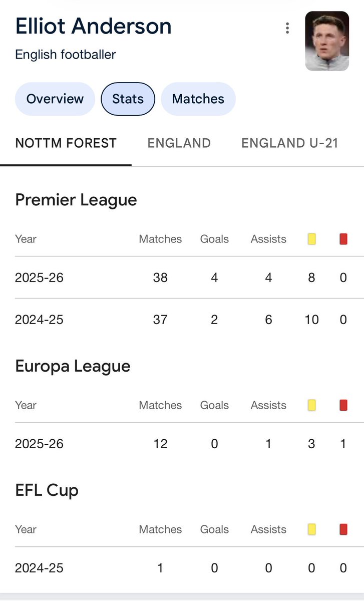Click yellow card icon in Europa League table
Viewport: 364px width, 601px height.
coord(311,405)
